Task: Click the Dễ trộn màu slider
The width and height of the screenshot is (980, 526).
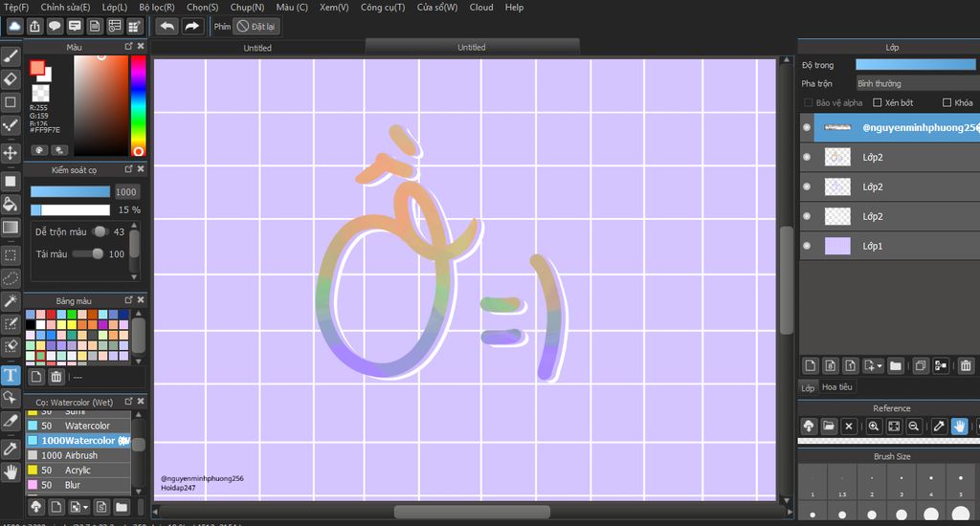Action: pos(100,231)
